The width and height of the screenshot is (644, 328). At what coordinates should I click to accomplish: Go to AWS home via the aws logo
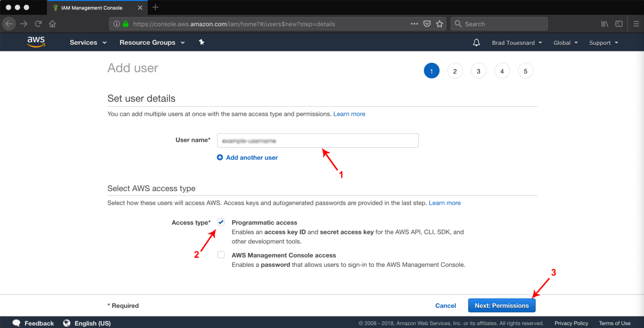point(36,42)
